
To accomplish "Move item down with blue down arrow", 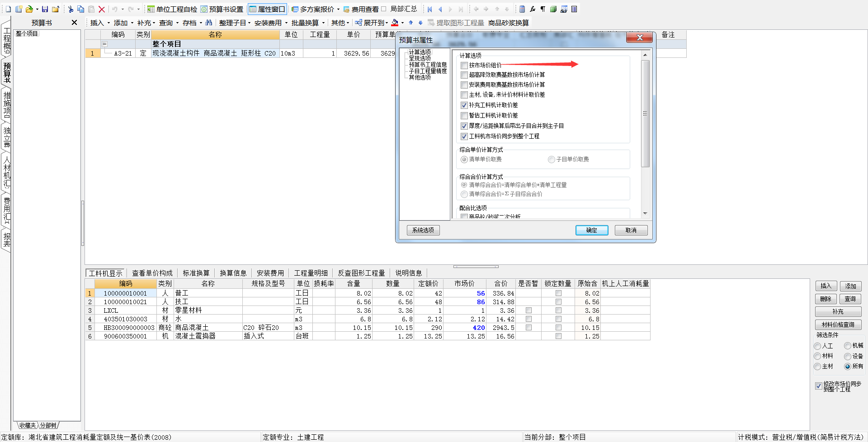I will pyautogui.click(x=420, y=23).
